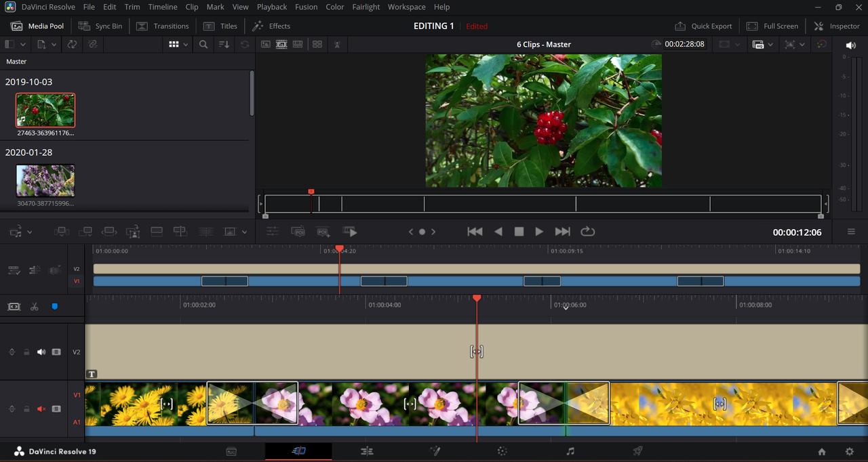This screenshot has height=462, width=868.
Task: Open Project Settings gear icon
Action: (x=849, y=451)
